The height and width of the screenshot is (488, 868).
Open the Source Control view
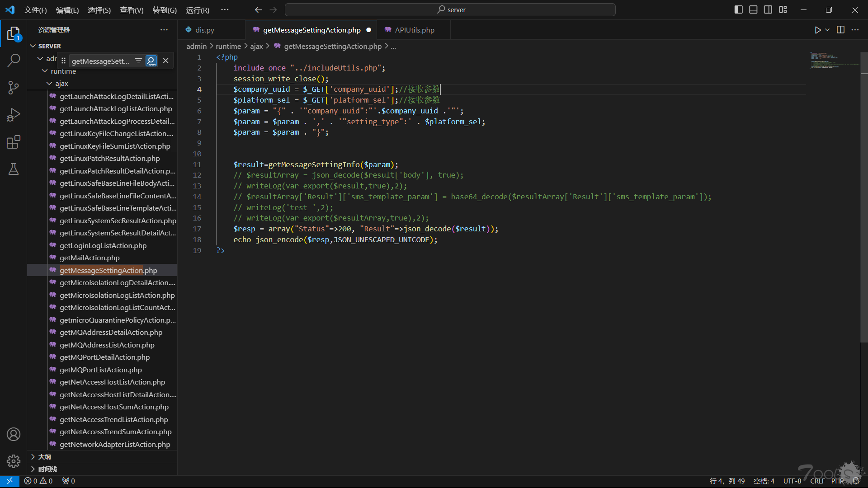(14, 87)
